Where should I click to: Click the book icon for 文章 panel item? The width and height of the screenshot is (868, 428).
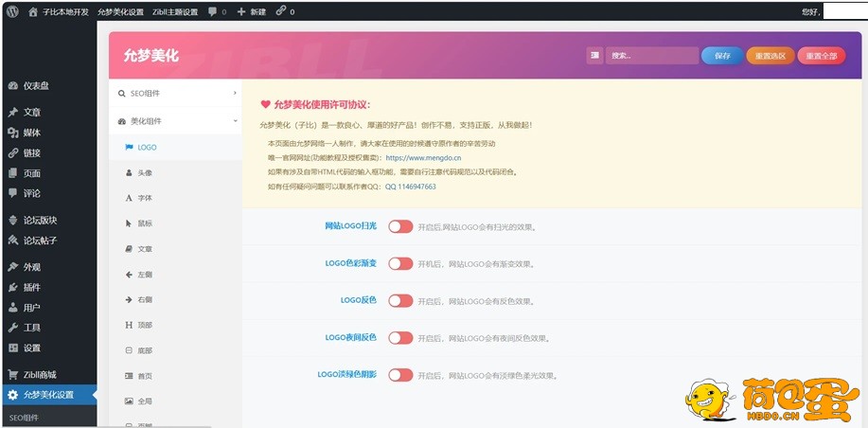click(129, 249)
